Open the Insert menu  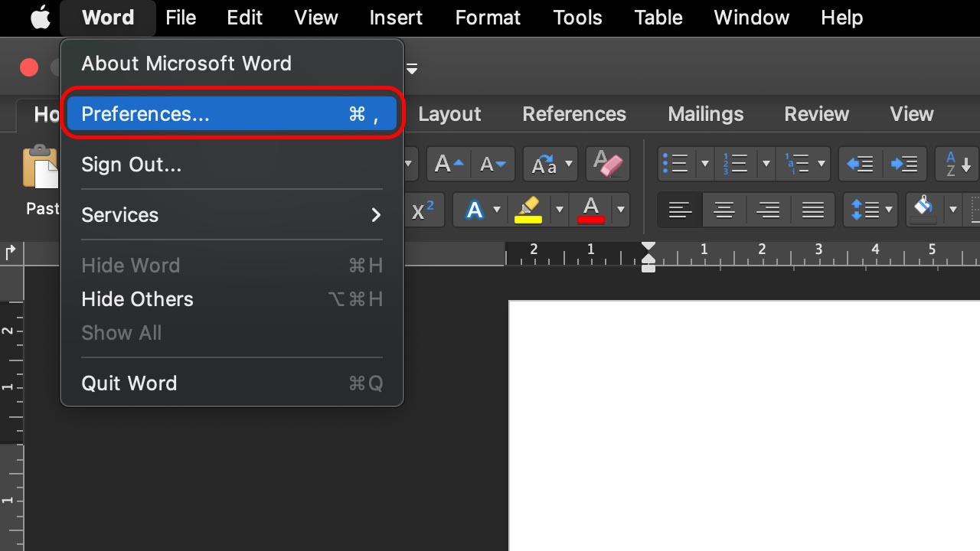[396, 18]
